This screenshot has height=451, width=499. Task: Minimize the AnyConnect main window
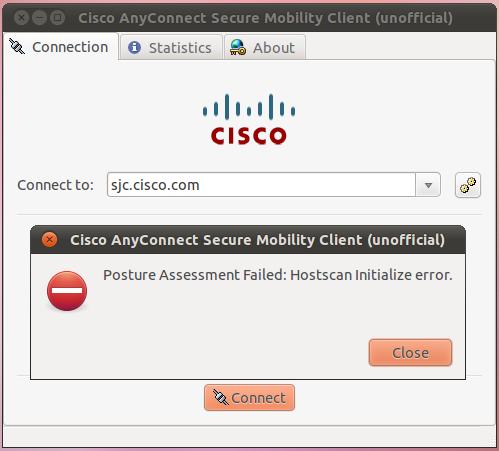pos(39,18)
